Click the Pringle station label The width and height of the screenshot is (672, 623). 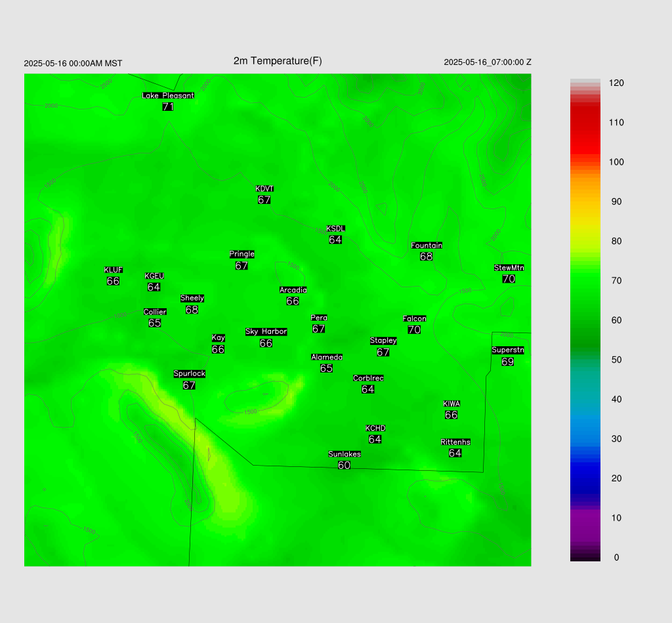[241, 254]
